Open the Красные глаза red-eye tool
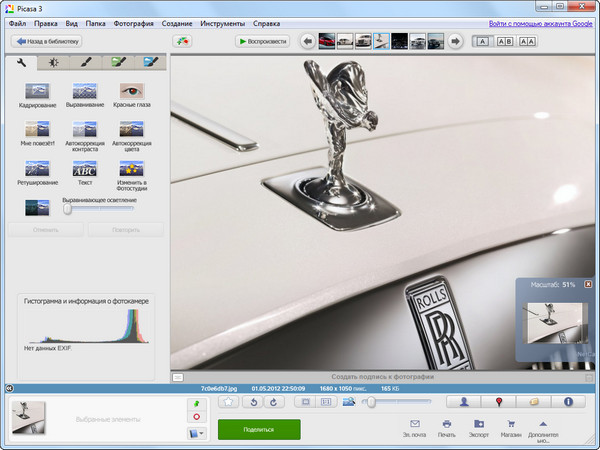The height and width of the screenshot is (450, 600). click(131, 93)
